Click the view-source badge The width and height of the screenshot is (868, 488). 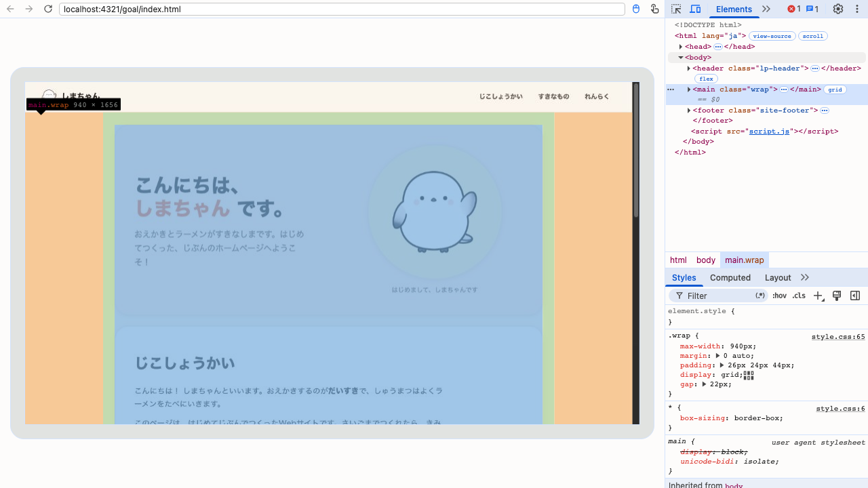772,36
